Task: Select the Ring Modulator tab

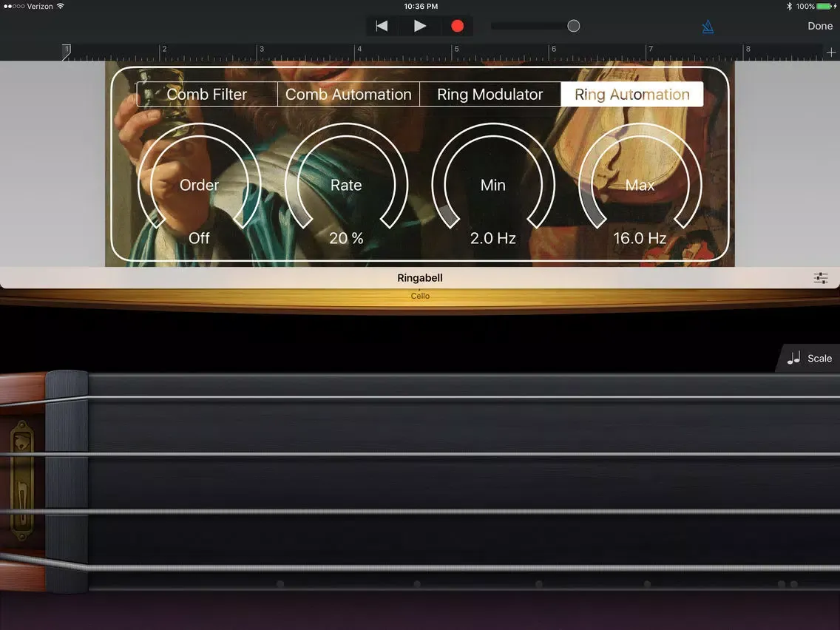Action: pyautogui.click(x=490, y=95)
